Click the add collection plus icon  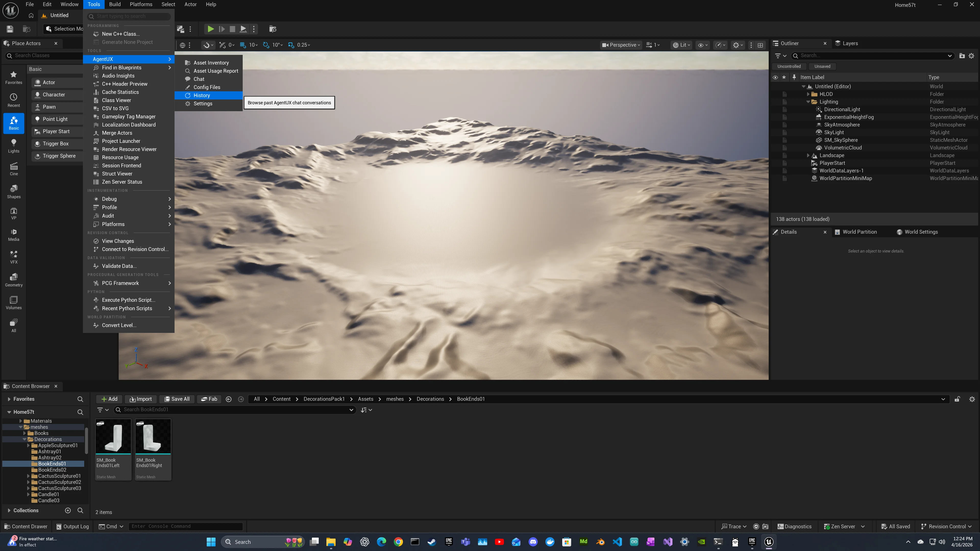68,510
